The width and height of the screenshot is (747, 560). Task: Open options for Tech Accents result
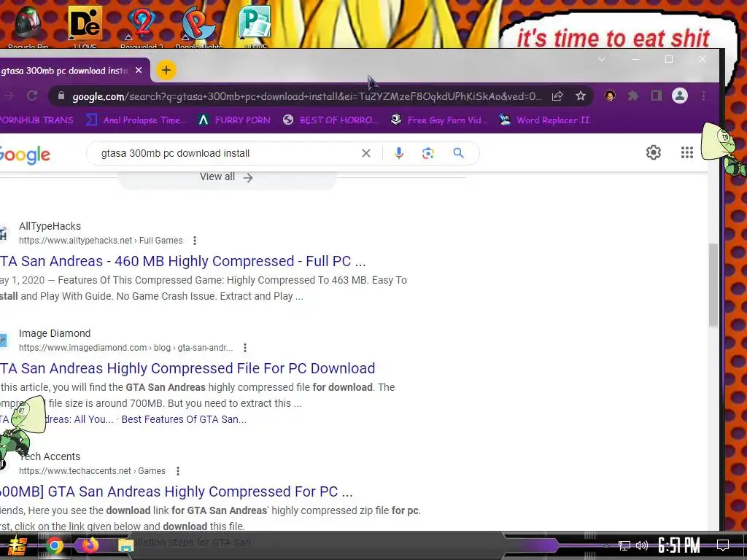click(x=178, y=471)
